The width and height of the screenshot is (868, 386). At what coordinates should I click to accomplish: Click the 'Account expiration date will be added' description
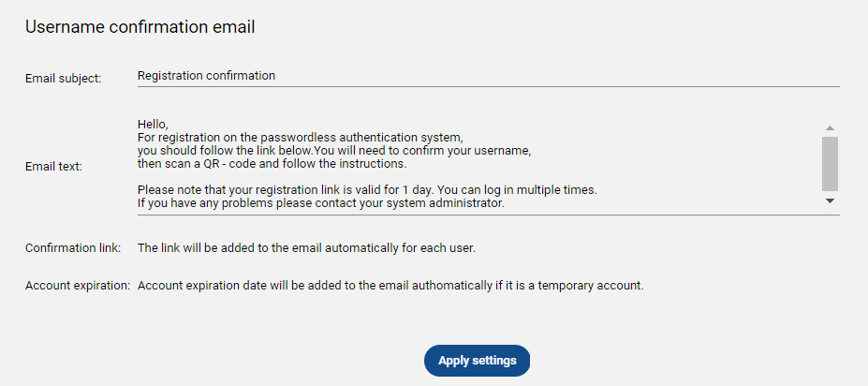pyautogui.click(x=390, y=285)
